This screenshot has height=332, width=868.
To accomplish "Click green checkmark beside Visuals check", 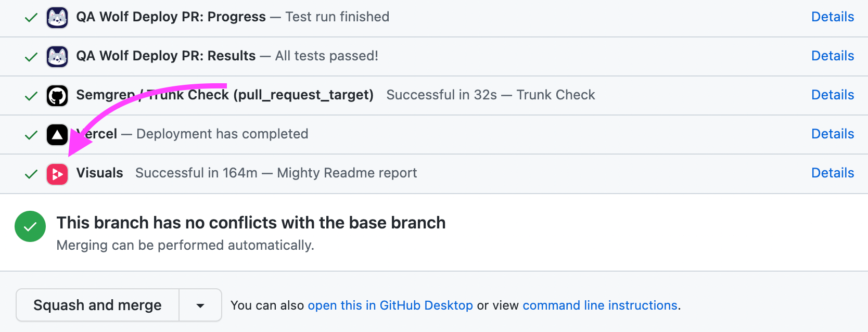I will pos(31,174).
